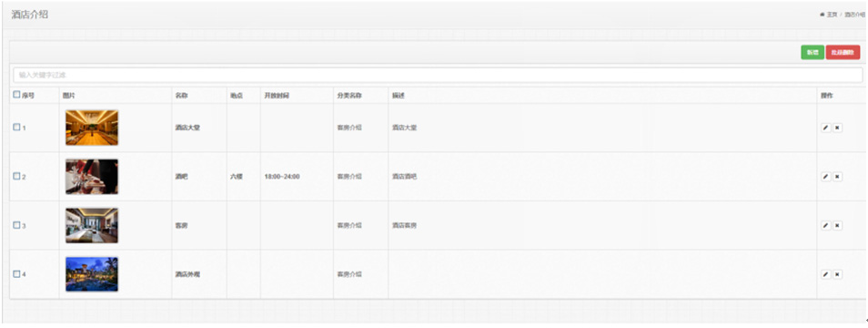Edit the 酒吧 row with pencil icon

tap(826, 176)
